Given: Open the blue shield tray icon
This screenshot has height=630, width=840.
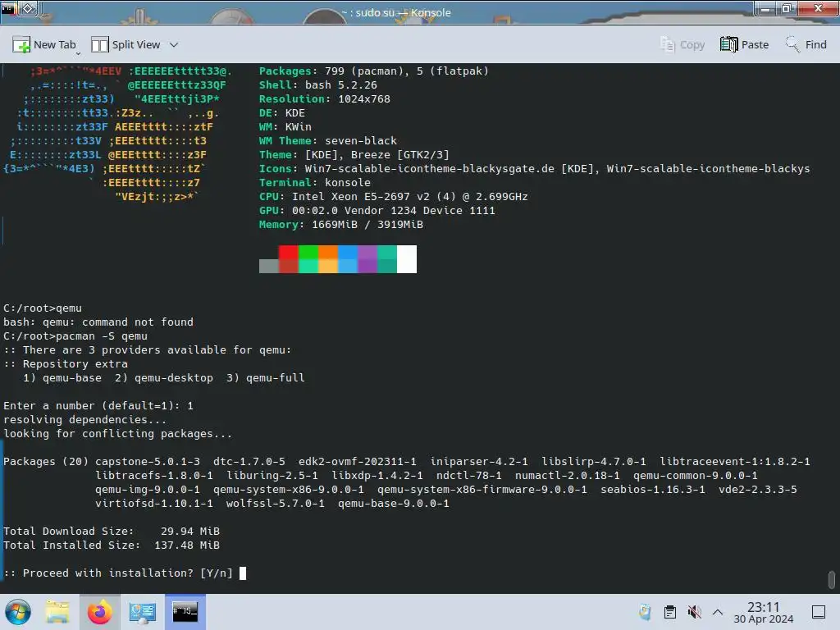Looking at the screenshot, I should click(x=646, y=612).
